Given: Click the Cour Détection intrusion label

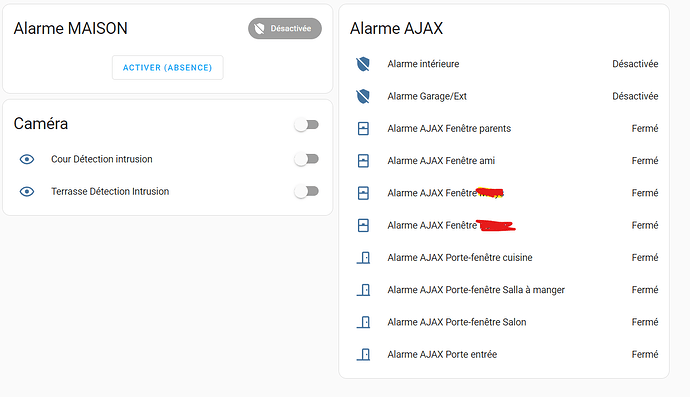Looking at the screenshot, I should click(x=102, y=159).
